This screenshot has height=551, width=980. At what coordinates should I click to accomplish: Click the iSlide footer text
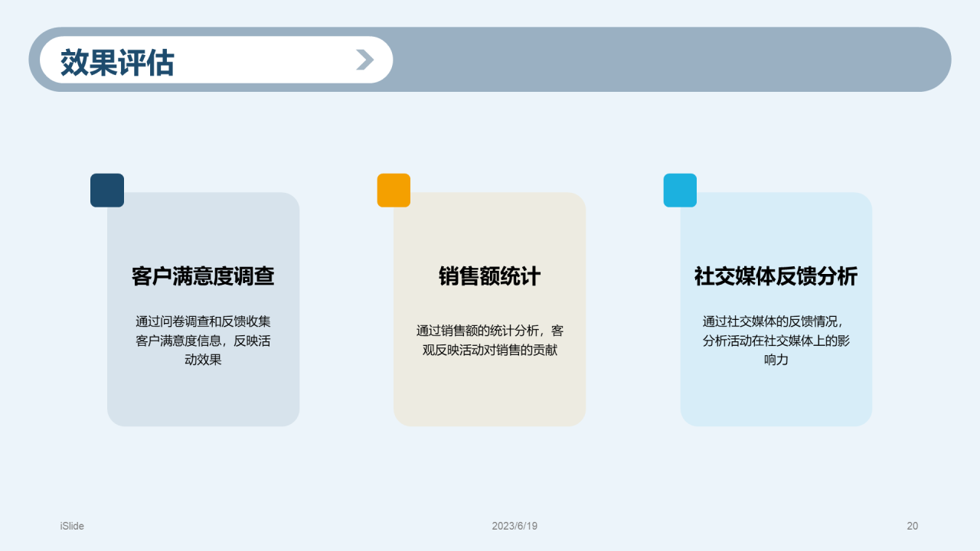(x=72, y=526)
